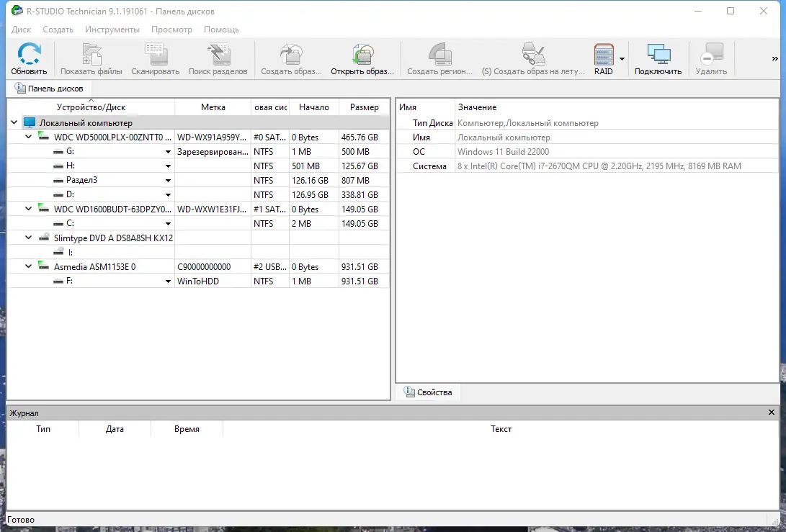Click the Создать образ toolbar icon
This screenshot has height=532, width=786.
coord(291,54)
